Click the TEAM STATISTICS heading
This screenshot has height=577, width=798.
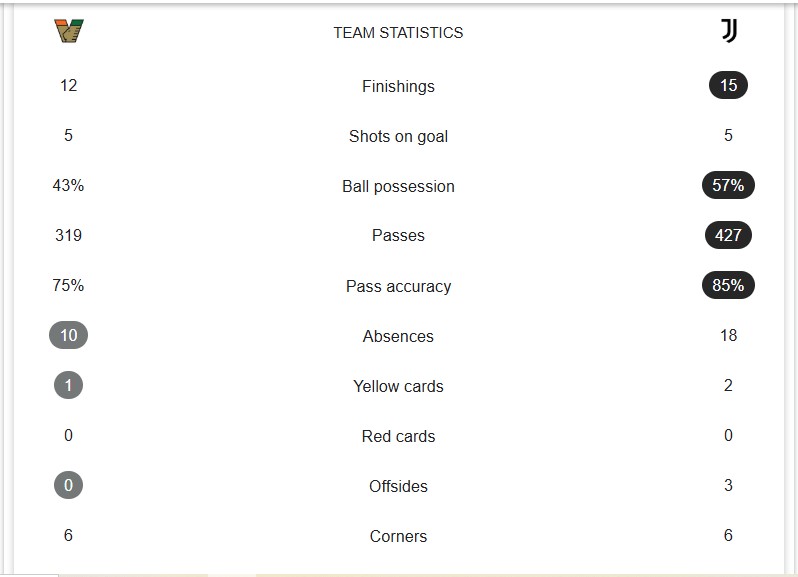pyautogui.click(x=398, y=33)
